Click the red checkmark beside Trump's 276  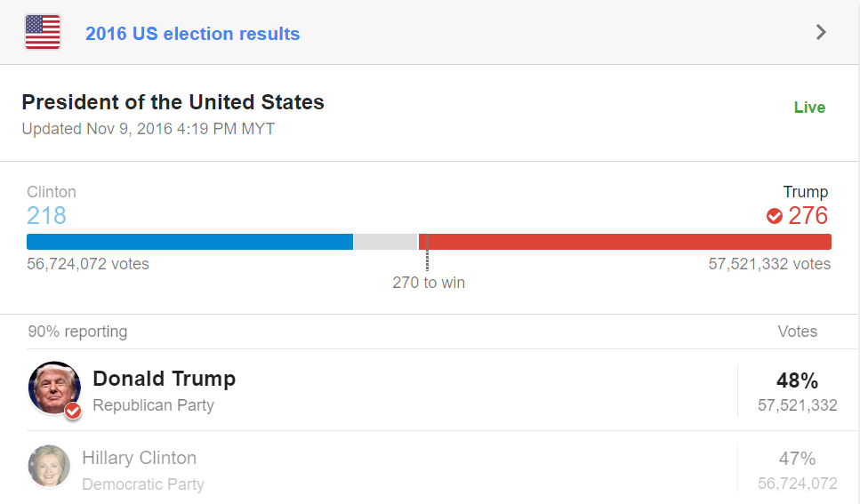[x=775, y=216]
